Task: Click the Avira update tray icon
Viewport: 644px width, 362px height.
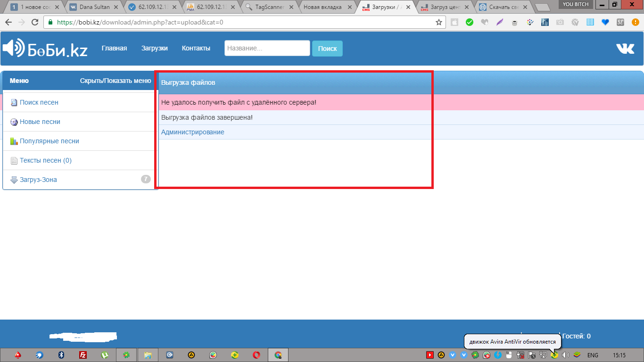Action: [x=554, y=355]
